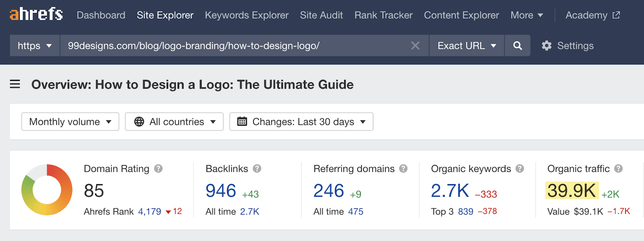Click the Ahrefs logo

click(36, 15)
